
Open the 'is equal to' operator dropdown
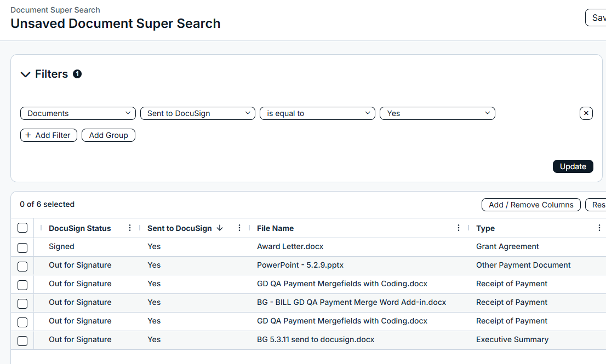[317, 113]
